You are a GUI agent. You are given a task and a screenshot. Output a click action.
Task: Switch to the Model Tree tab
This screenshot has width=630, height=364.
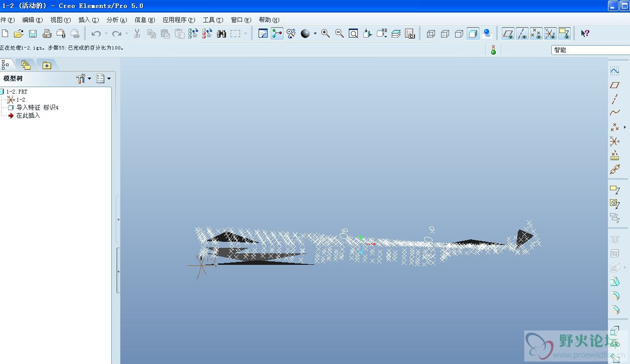[7, 65]
